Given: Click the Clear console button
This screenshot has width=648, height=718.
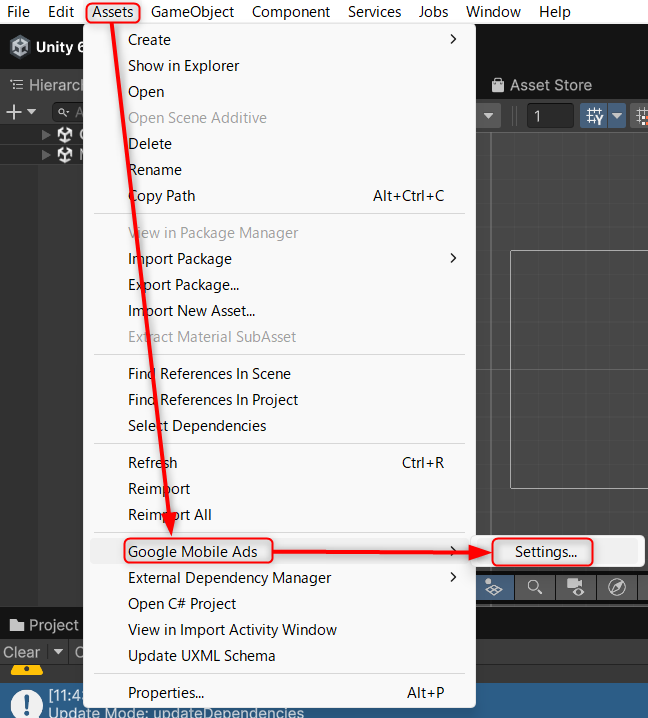Looking at the screenshot, I should coord(22,652).
